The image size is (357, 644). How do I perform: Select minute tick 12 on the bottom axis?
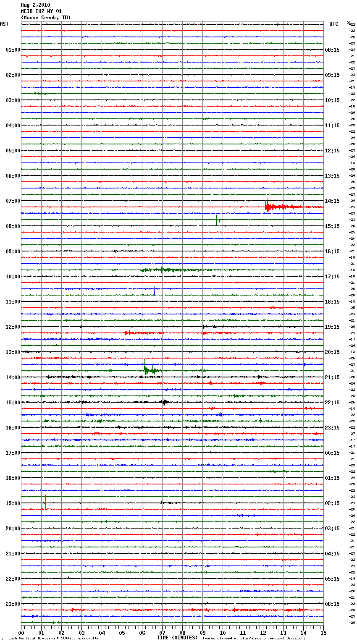point(263,633)
